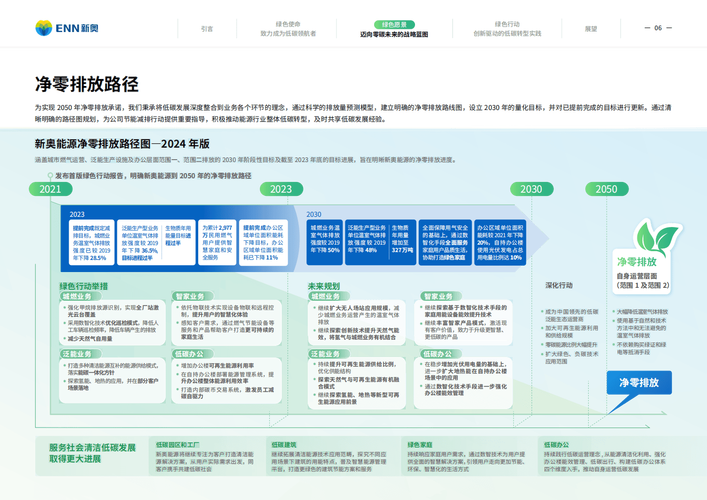Viewport: 707px width, 500px height.
Task: Click the 深化行动 heading
Action: (x=559, y=285)
